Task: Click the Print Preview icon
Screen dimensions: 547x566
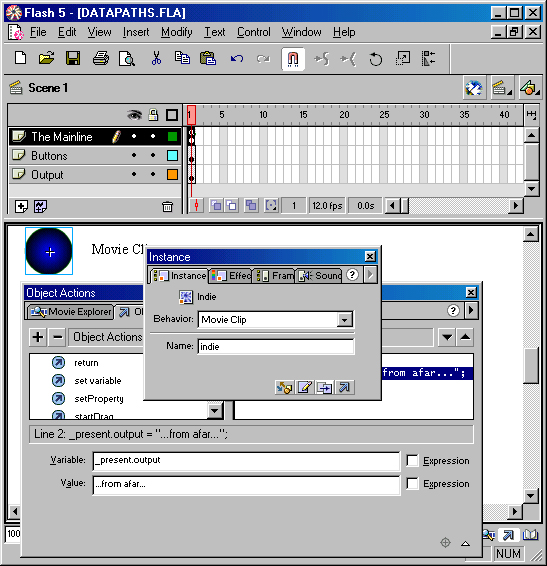Action: [127, 58]
